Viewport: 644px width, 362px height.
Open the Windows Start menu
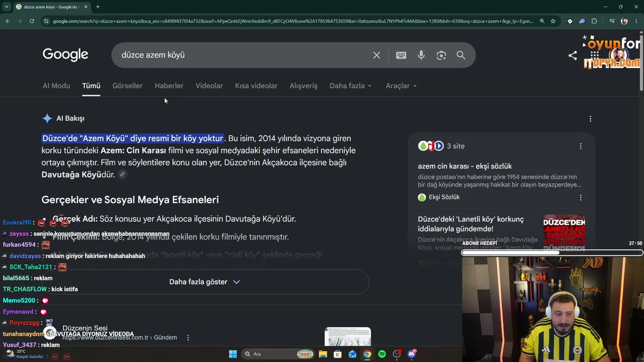pos(233,354)
